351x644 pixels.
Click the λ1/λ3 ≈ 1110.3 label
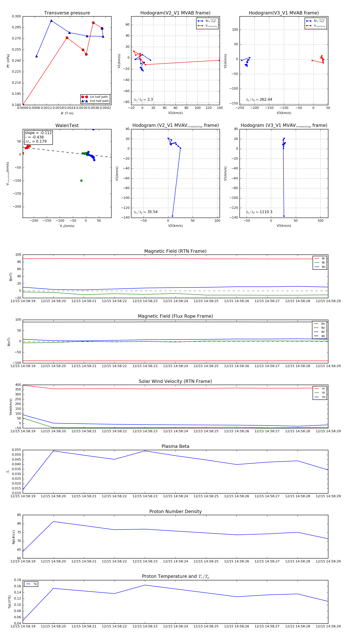(x=259, y=212)
